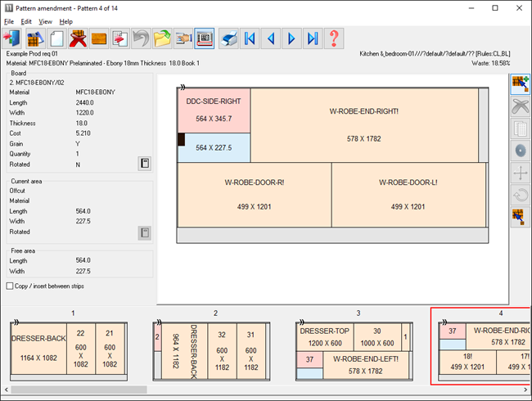Go to the first pattern

click(x=250, y=38)
